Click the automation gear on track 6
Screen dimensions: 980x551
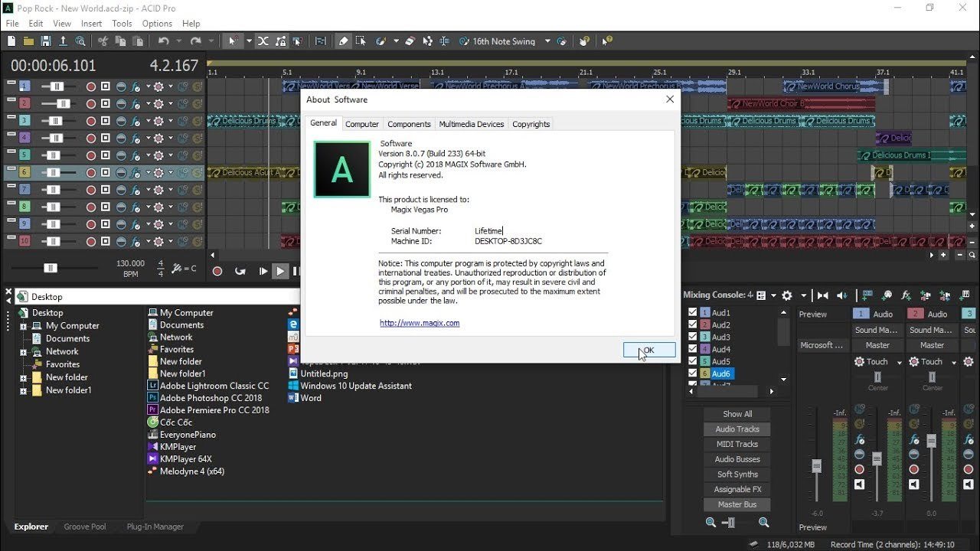click(x=158, y=173)
